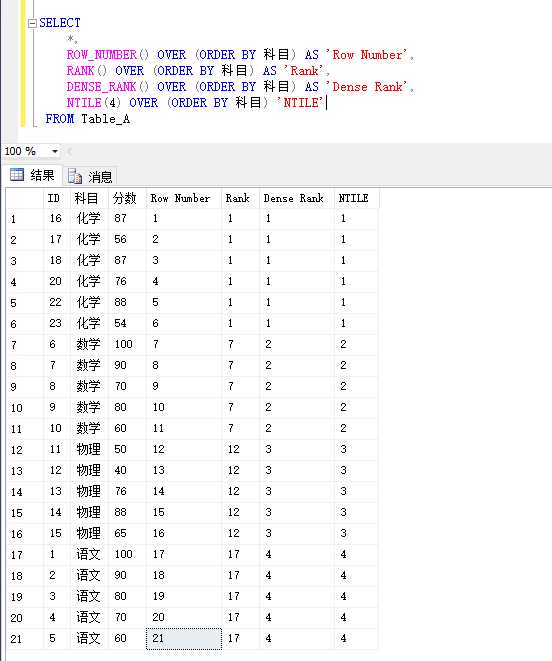Viewport: 552px width, 661px height.
Task: Click the NTILE(4) function in the query
Action: pos(94,103)
